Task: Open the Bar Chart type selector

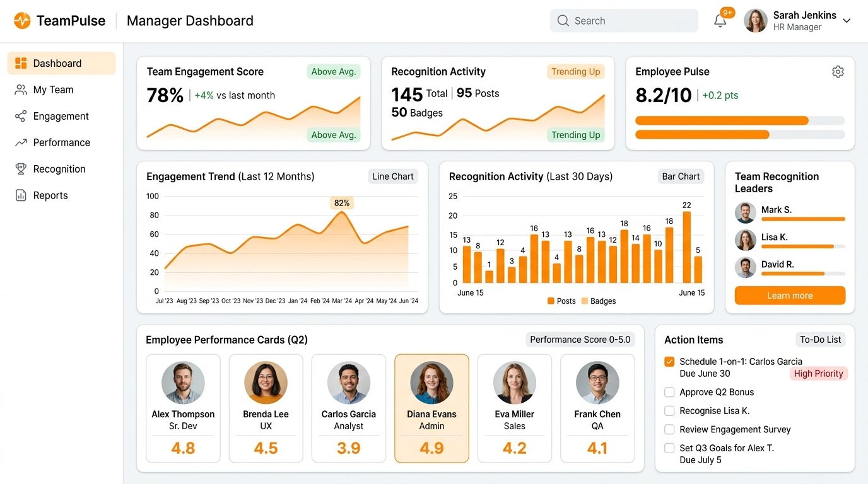Action: (681, 176)
